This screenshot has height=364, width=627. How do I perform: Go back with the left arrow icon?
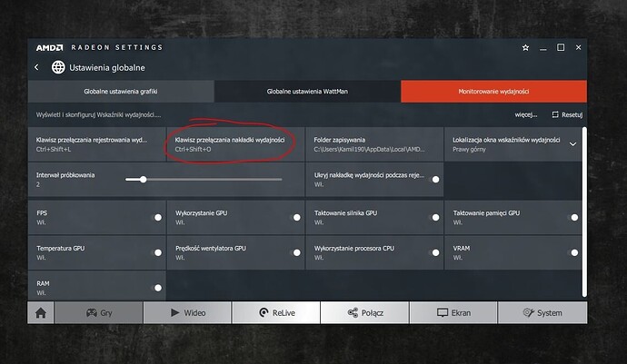pos(36,67)
